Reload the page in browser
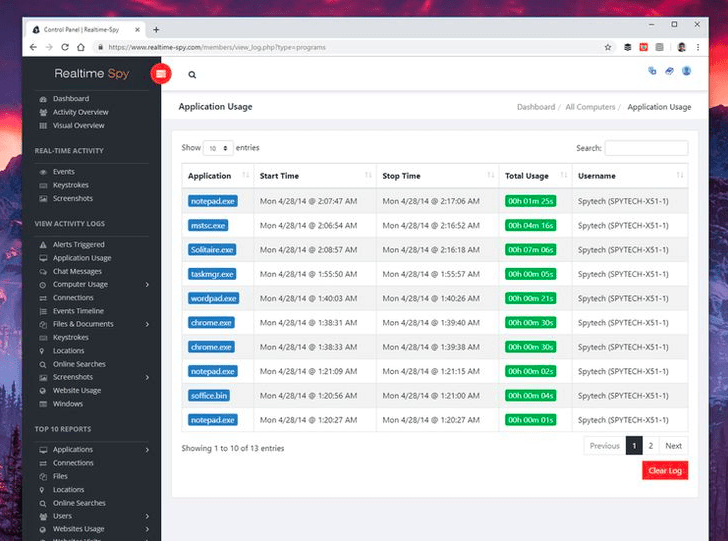Image resolution: width=728 pixels, height=541 pixels. click(x=65, y=47)
